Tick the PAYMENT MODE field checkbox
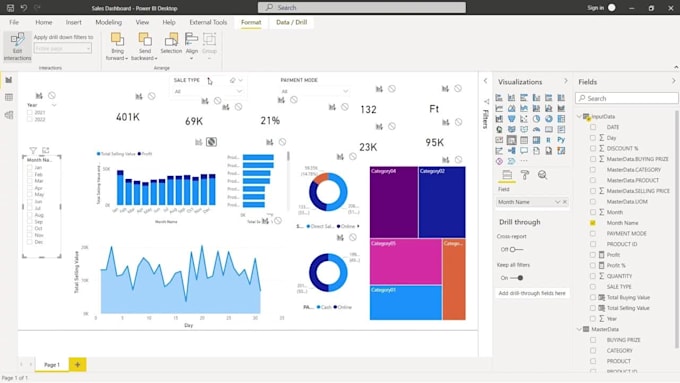This screenshot has width=680, height=383. 593,233
